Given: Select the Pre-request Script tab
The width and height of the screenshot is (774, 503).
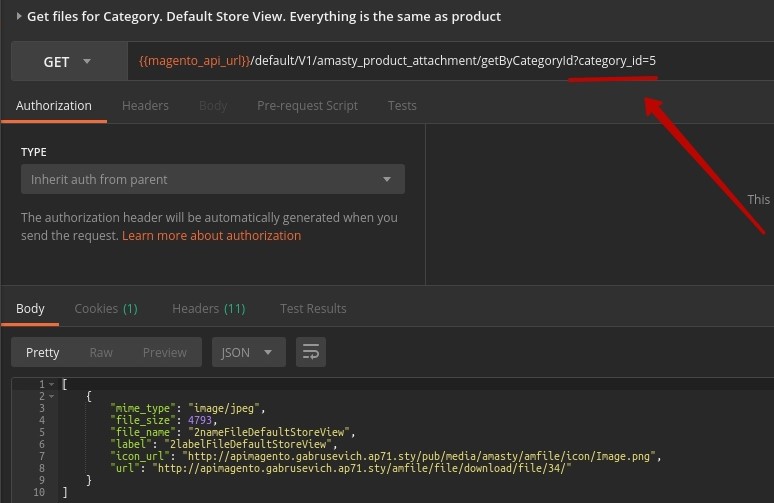Looking at the screenshot, I should [x=307, y=105].
